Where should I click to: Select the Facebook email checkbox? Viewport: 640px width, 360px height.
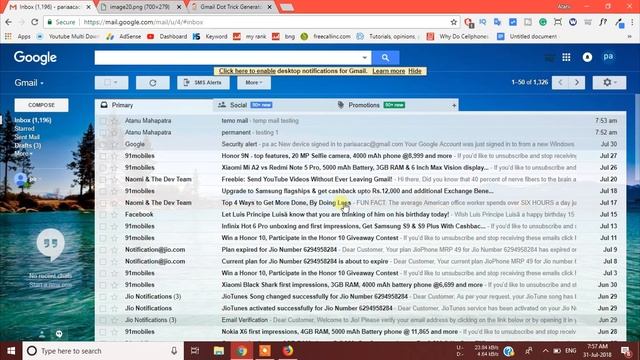(x=103, y=214)
